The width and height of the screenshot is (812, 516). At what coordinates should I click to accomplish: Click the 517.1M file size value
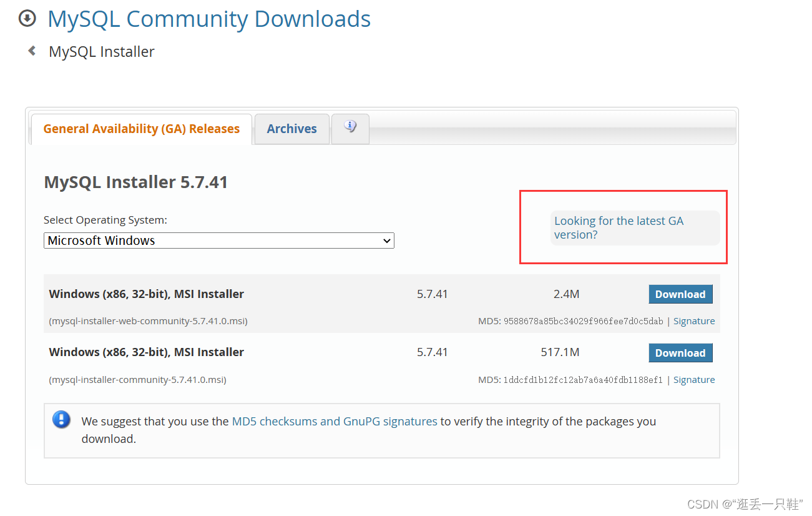(x=560, y=353)
